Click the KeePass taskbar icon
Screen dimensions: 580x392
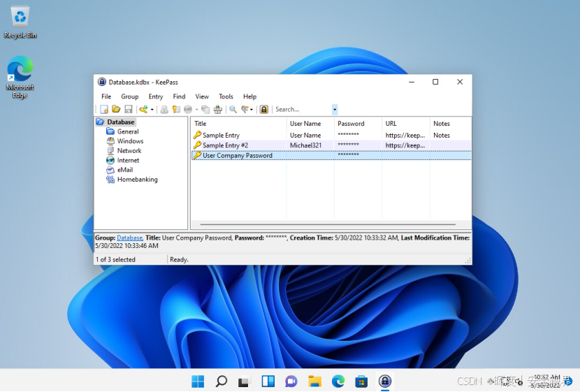[385, 382]
